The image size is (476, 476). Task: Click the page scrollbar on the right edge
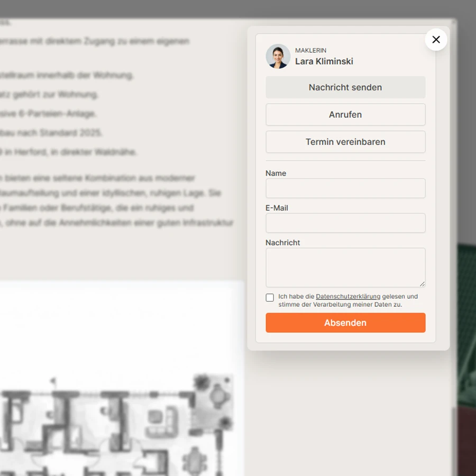[x=454, y=440]
